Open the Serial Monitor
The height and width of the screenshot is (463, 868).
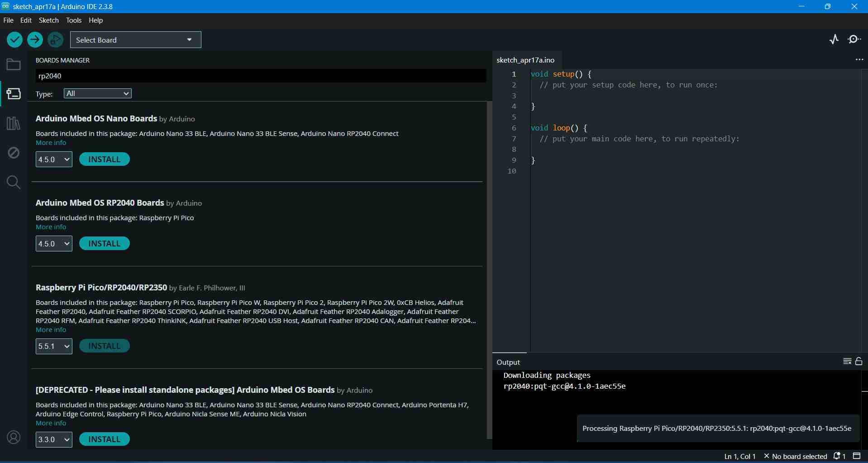tap(854, 40)
